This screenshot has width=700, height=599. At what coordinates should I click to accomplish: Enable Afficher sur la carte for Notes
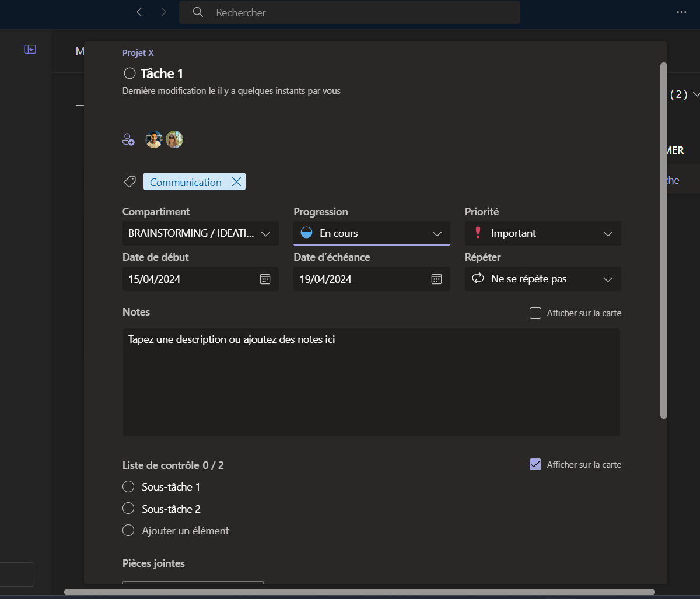coord(535,313)
